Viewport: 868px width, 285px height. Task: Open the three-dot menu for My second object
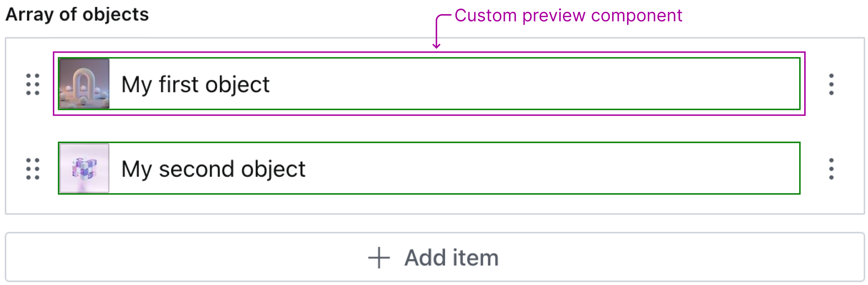(831, 168)
